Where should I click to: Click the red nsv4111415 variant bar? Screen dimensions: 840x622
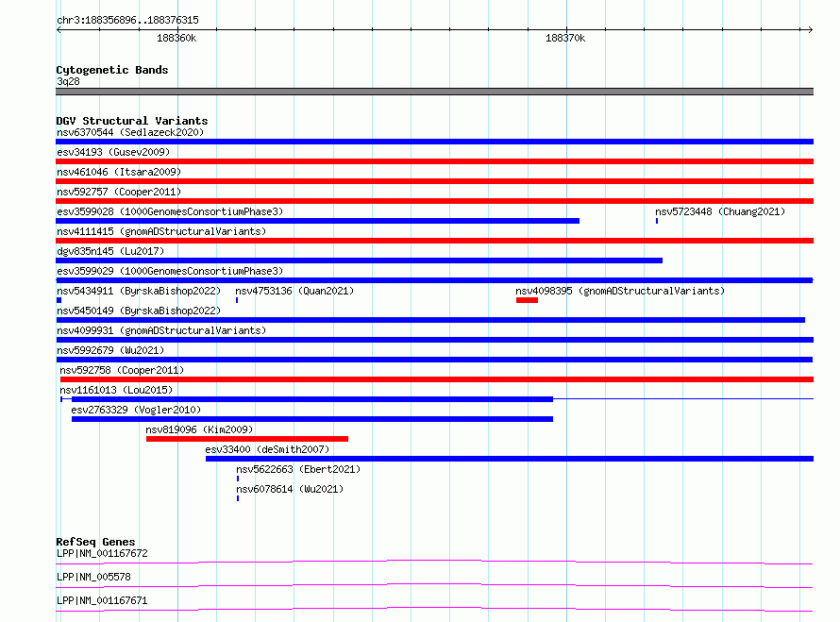(x=434, y=241)
